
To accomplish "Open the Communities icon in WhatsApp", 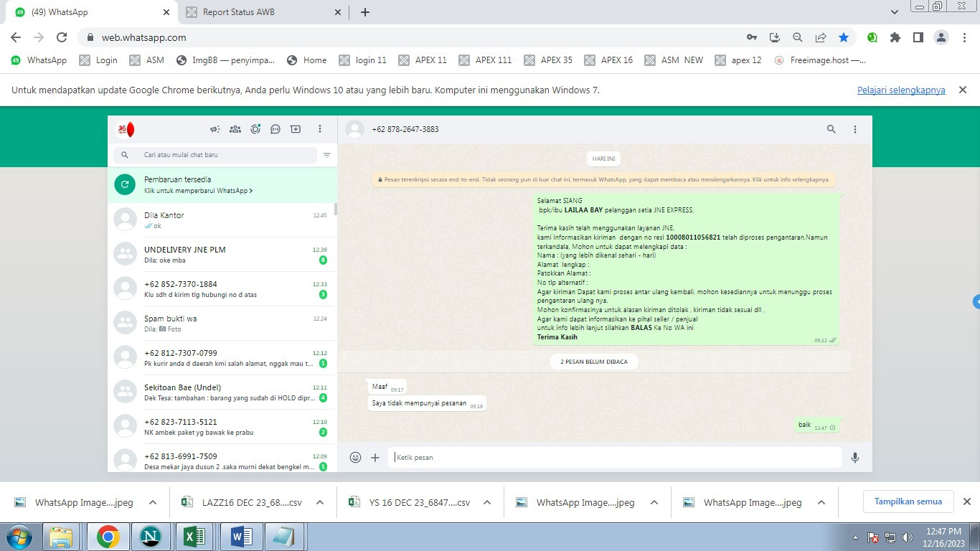I will click(235, 129).
